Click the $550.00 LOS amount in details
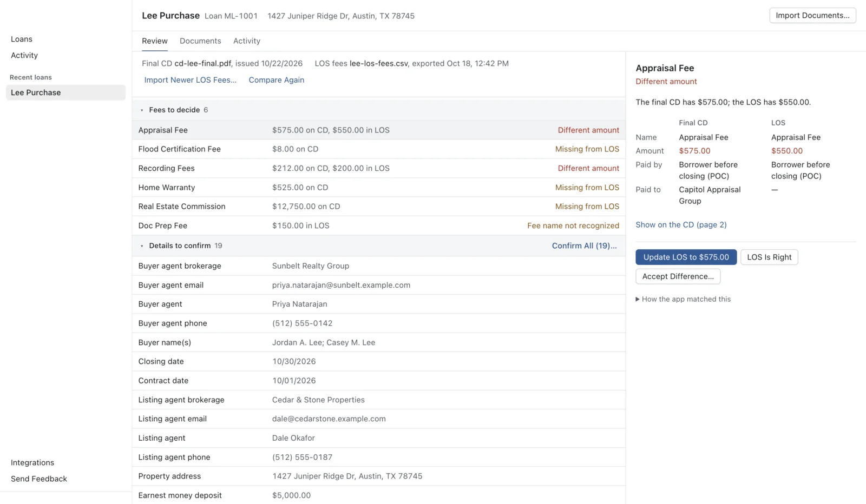Screen dimensions: 866x504 click(787, 151)
